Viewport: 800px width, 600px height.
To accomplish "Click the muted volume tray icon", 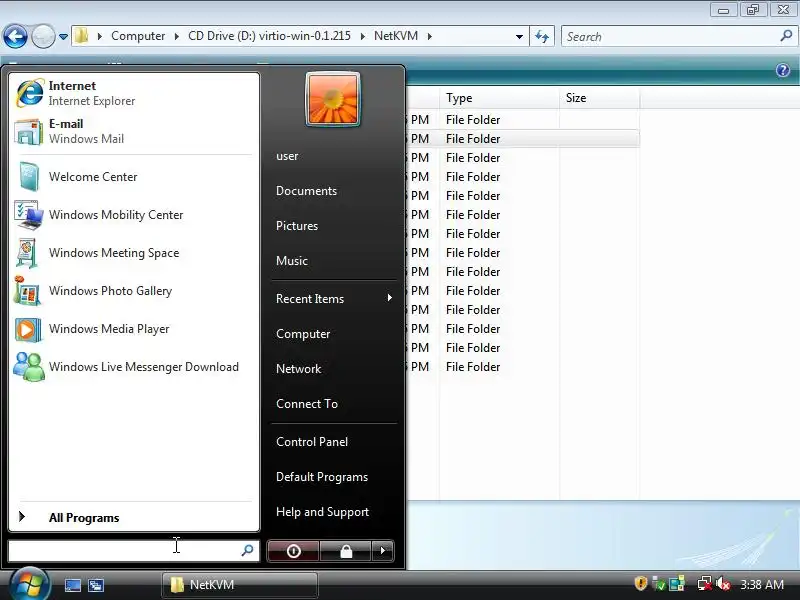I will click(723, 584).
